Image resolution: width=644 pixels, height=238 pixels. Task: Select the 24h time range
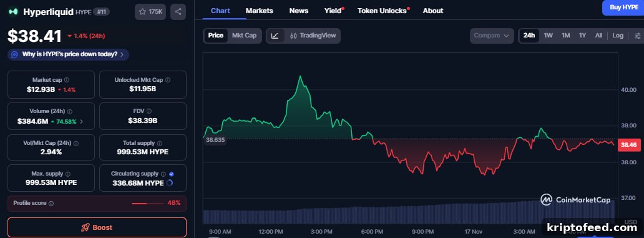[x=529, y=36]
